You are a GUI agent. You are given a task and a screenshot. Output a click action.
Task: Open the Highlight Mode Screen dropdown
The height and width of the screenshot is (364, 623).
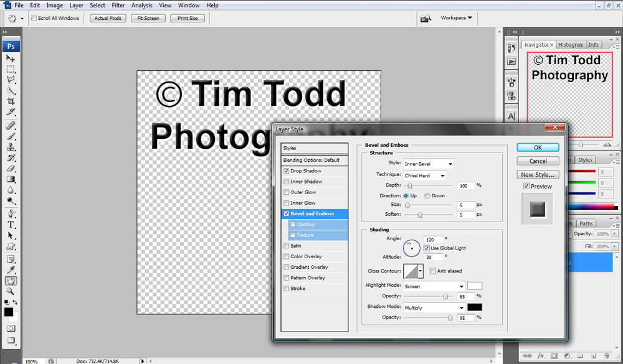(x=434, y=286)
